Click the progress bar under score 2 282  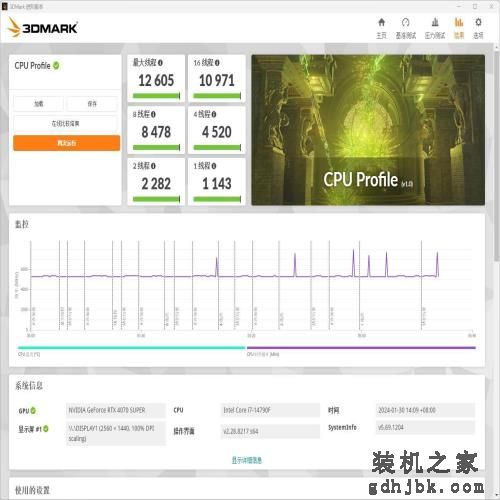pos(156,199)
